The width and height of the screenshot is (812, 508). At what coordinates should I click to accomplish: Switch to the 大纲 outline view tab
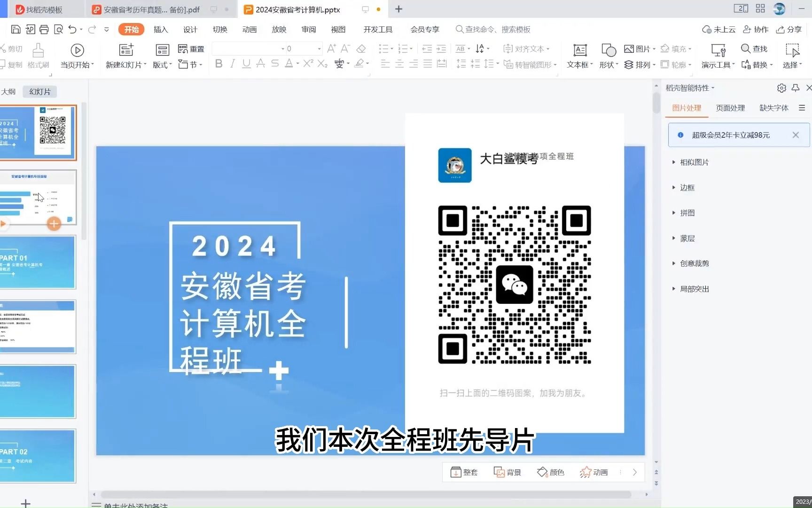[x=8, y=92]
